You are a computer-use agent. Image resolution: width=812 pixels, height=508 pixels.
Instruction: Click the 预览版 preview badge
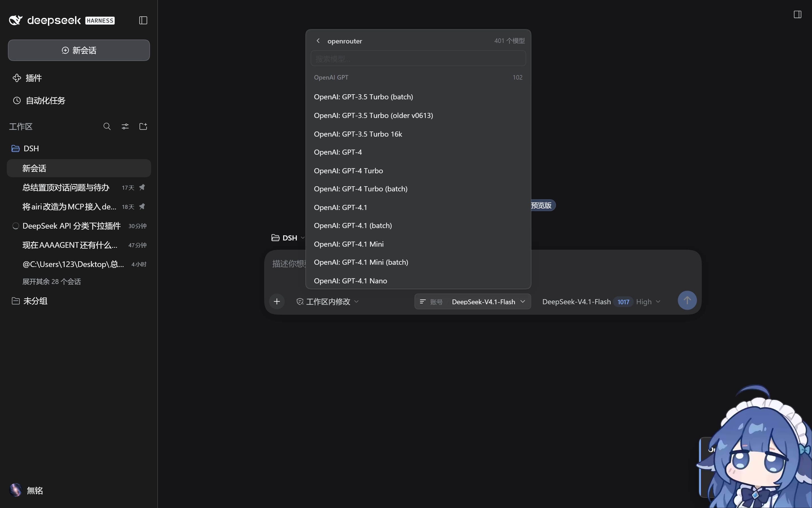click(542, 205)
